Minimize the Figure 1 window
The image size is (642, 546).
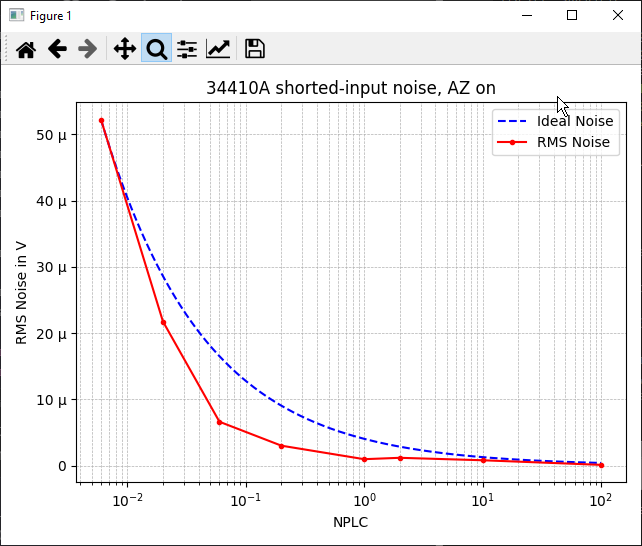[527, 16]
